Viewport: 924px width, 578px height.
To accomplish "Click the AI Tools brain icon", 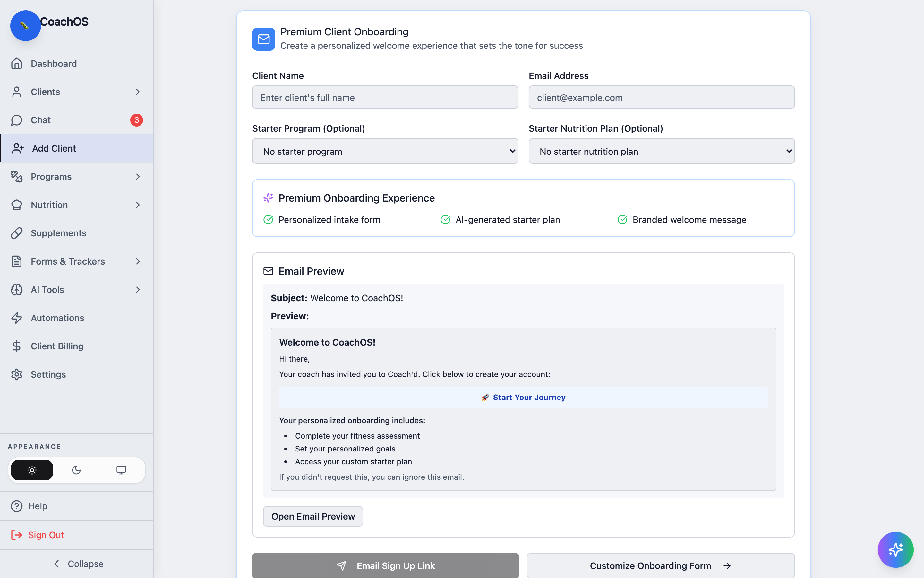I will coord(16,290).
